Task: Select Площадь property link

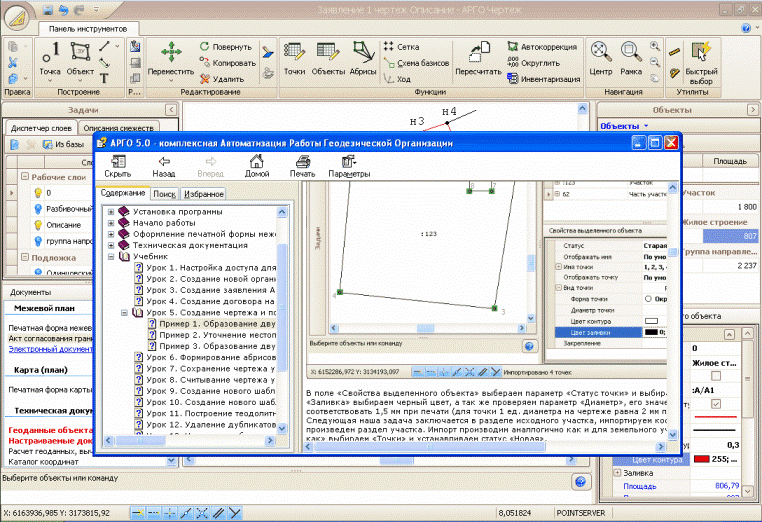Action: pyautogui.click(x=640, y=486)
